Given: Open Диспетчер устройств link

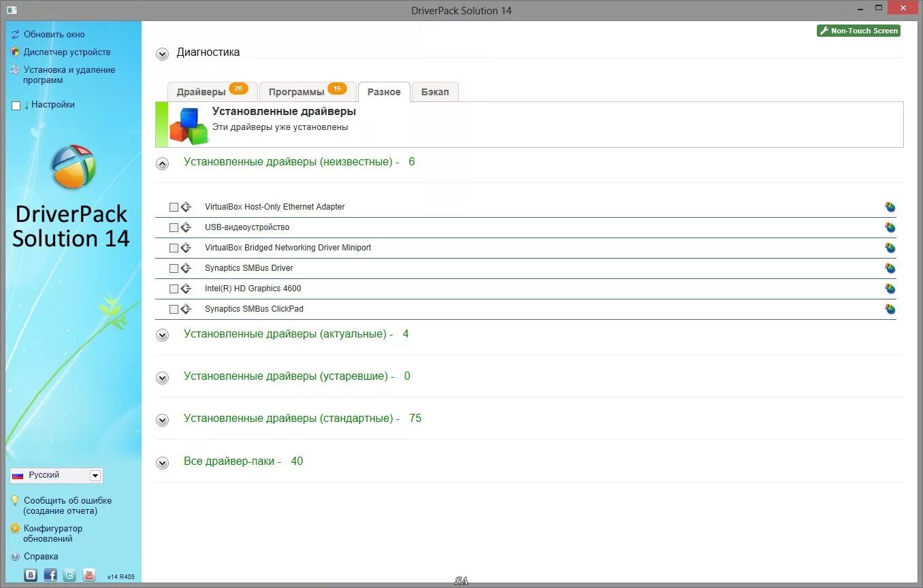Looking at the screenshot, I should [67, 52].
